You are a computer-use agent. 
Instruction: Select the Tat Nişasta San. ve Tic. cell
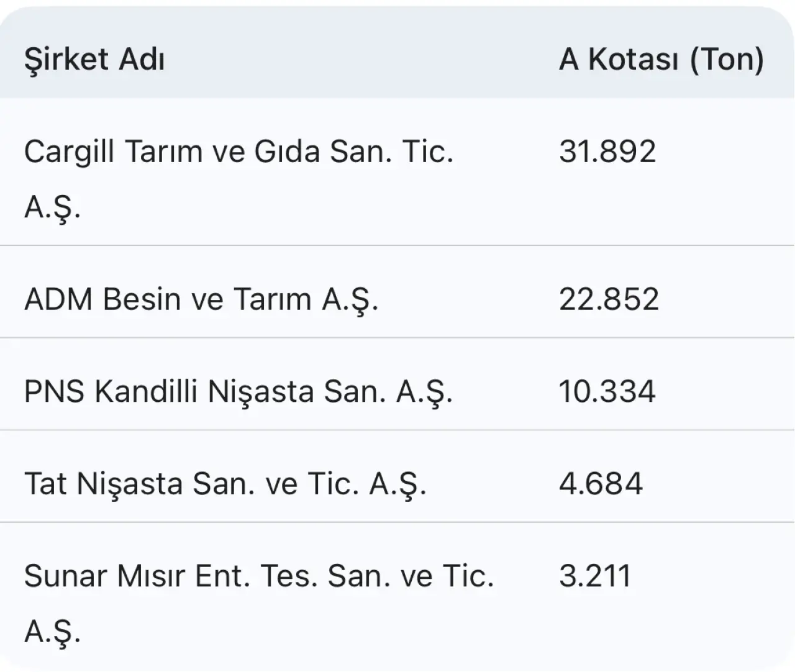point(225,484)
